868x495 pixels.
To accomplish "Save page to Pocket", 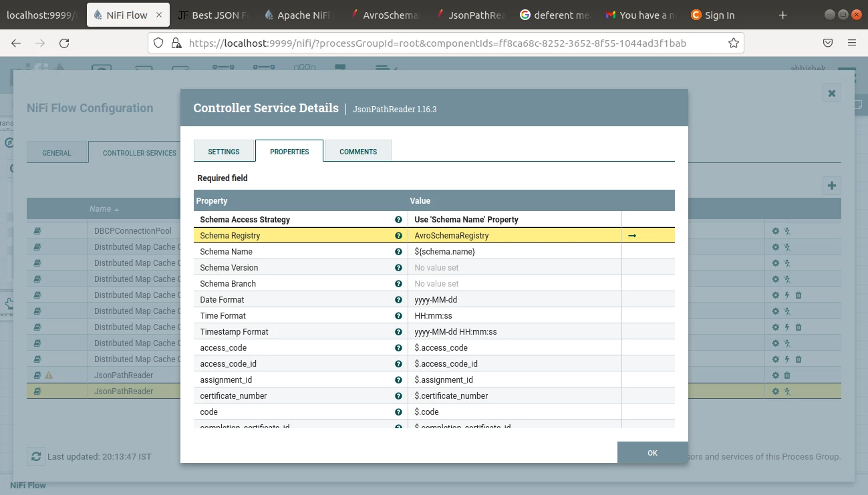I will point(827,43).
